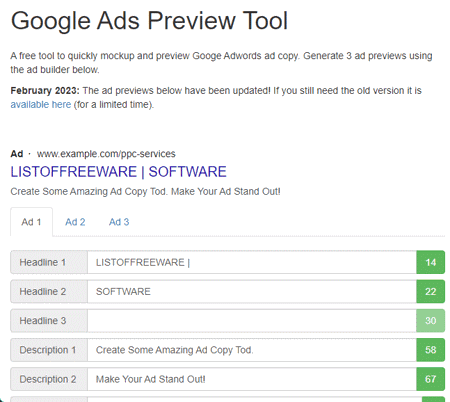Screen dimensions: 450x402
Task: Click the LISTOFFREEWARE | SOFTWARE ad headline
Action: (118, 172)
